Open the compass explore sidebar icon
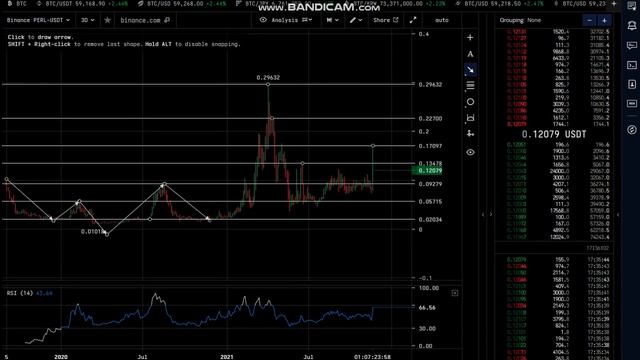The image size is (640, 360). tap(631, 130)
